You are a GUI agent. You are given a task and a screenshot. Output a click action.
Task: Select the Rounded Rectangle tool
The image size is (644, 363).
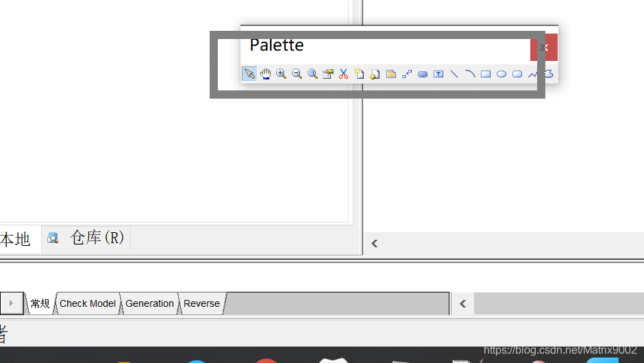(517, 74)
